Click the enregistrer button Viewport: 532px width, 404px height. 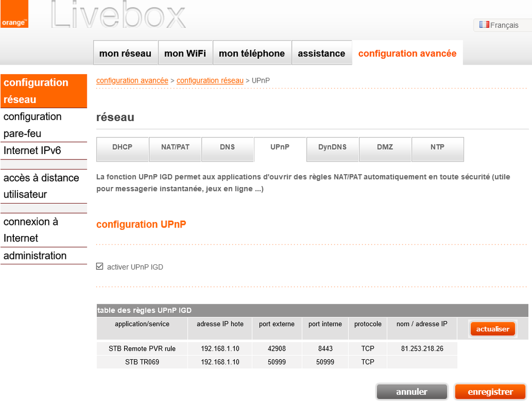point(490,392)
